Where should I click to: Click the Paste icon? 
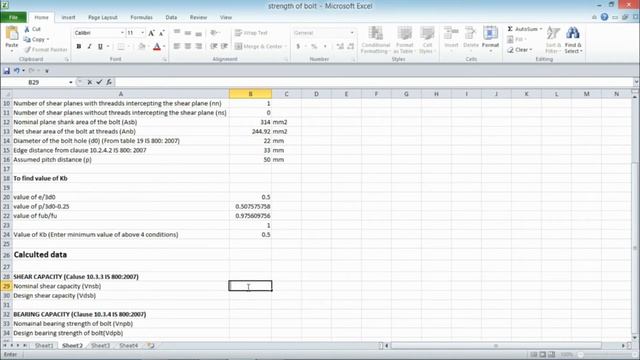pyautogui.click(x=11, y=33)
